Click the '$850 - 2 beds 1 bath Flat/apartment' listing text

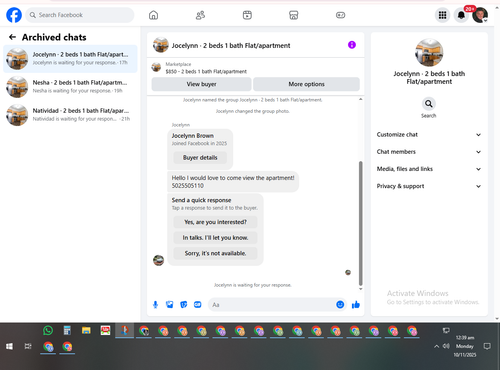pos(206,71)
